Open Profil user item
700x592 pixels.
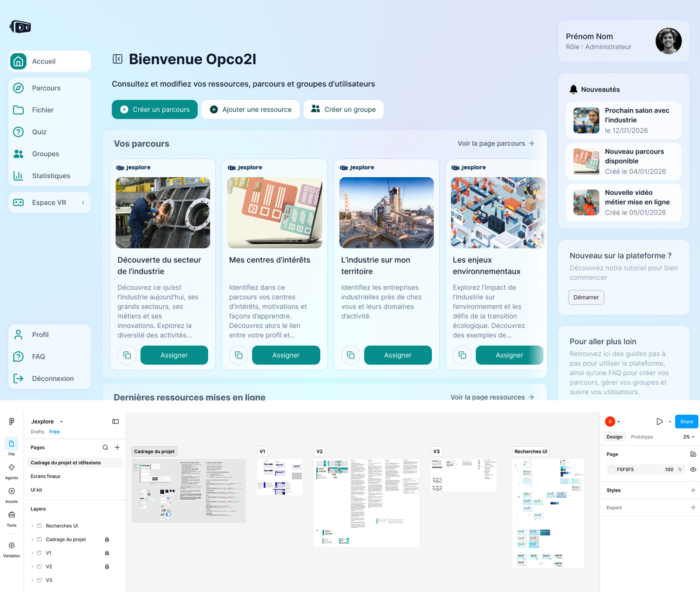[x=49, y=335]
